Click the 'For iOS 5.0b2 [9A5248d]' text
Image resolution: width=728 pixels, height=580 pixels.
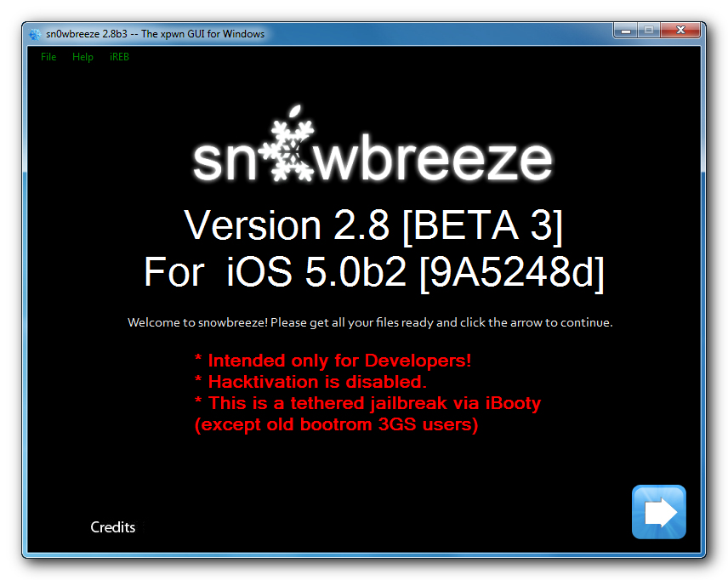(374, 273)
